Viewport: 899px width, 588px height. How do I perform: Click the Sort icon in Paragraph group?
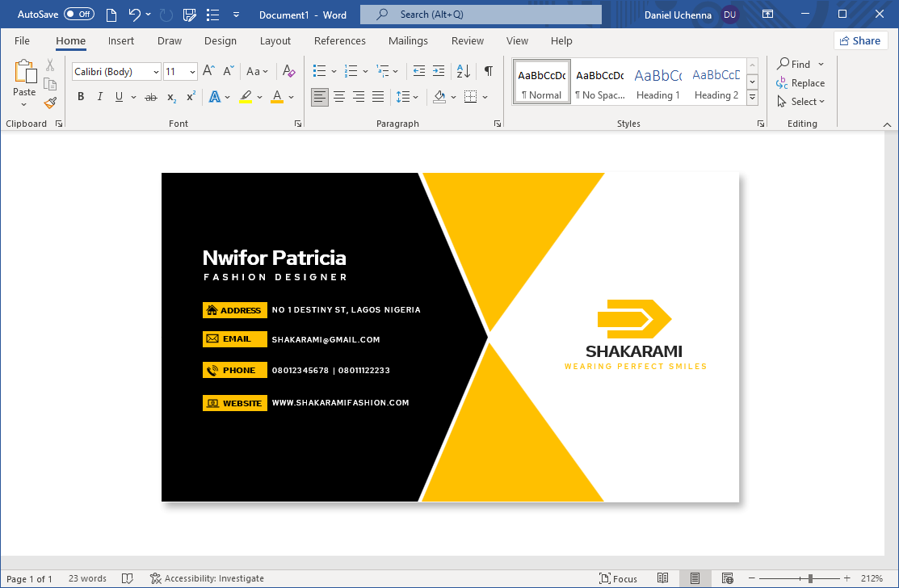point(463,71)
